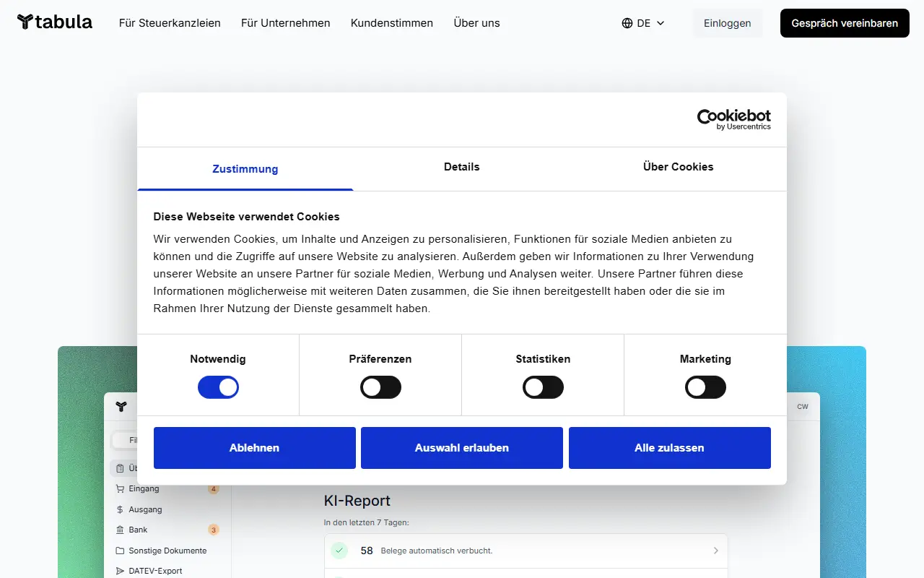The image size is (924, 578).
Task: Click the Bank building icon
Action: pos(120,530)
